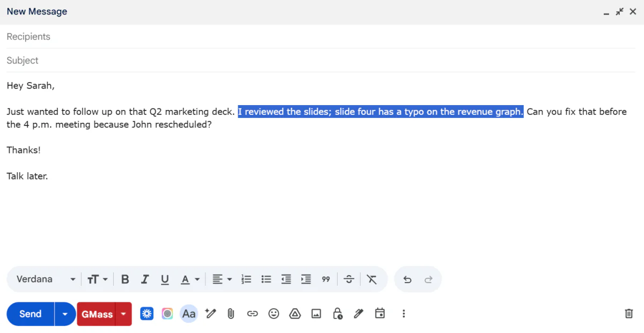Close the New Message window
The width and height of the screenshot is (644, 333).
[x=633, y=11]
